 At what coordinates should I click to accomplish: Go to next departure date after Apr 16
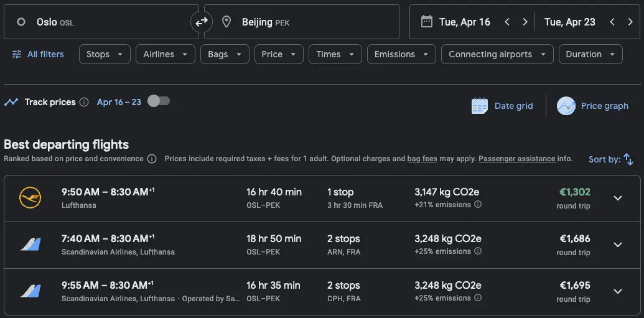525,22
